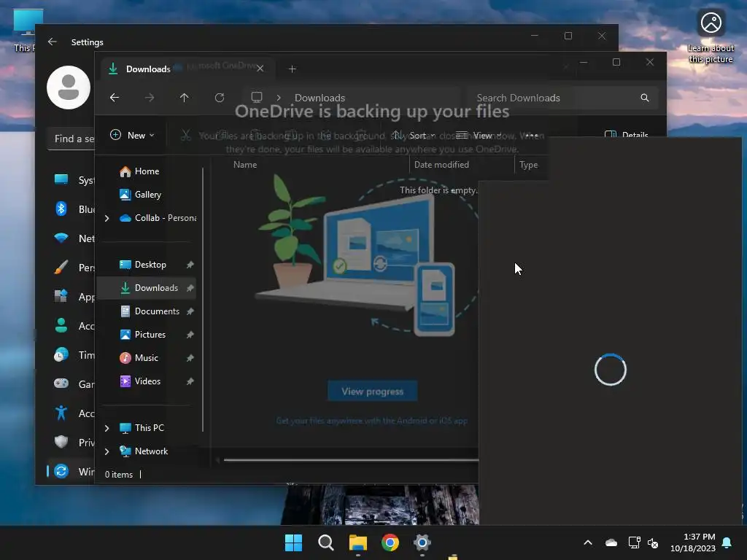Open Network settings in sidebar
The height and width of the screenshot is (560, 747).
pyautogui.click(x=74, y=238)
